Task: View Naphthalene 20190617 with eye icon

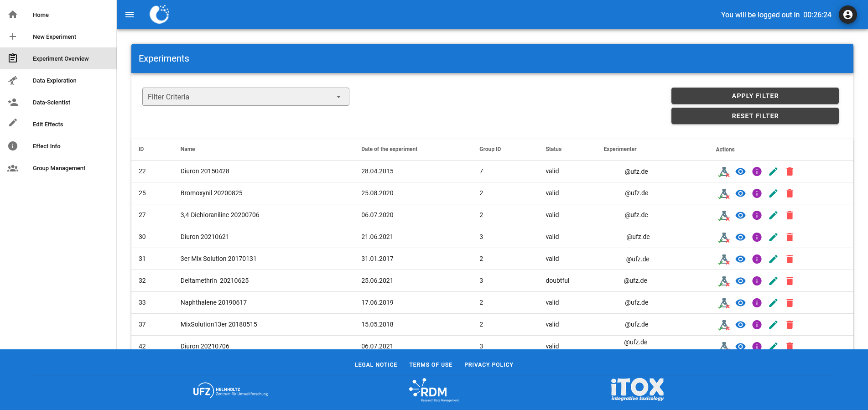Action: [740, 303]
